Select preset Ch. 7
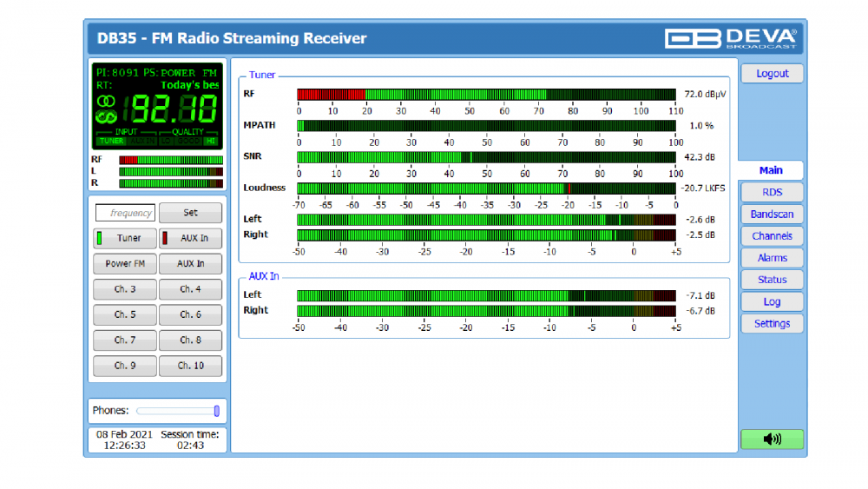The image size is (868, 489). coord(124,340)
